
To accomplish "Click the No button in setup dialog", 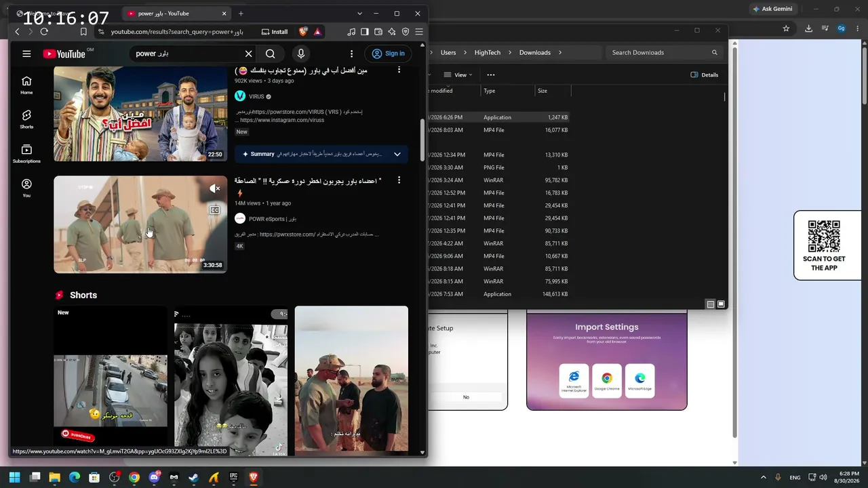I will pos(466,397).
